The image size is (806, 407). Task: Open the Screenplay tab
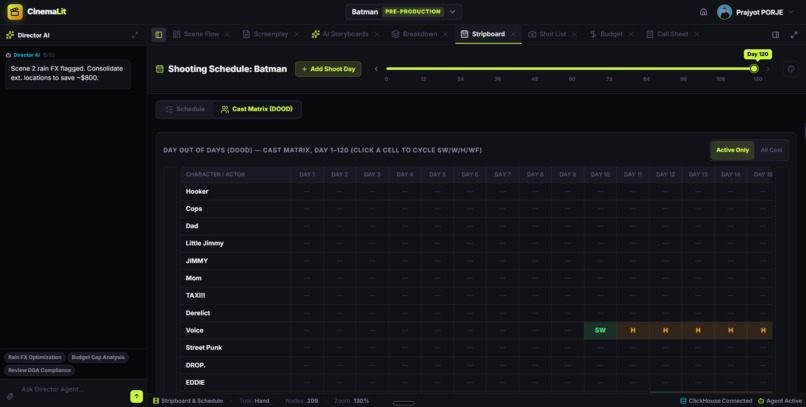pos(270,34)
